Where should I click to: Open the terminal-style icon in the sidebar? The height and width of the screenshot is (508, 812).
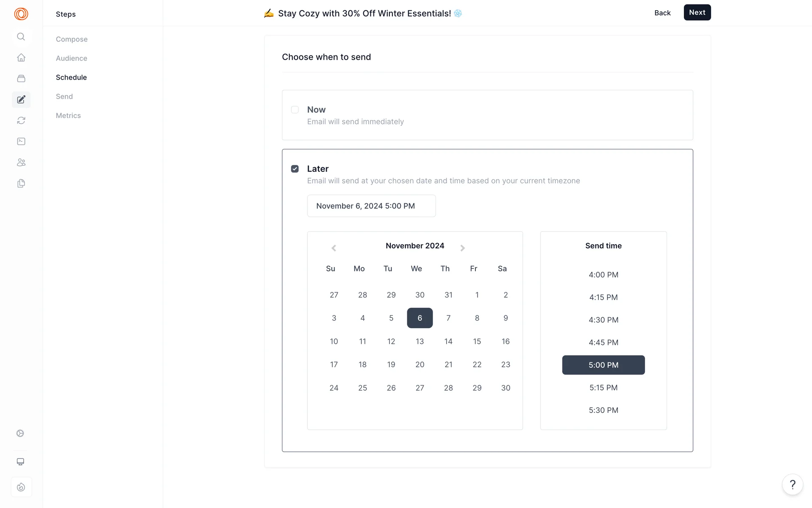[x=21, y=141]
